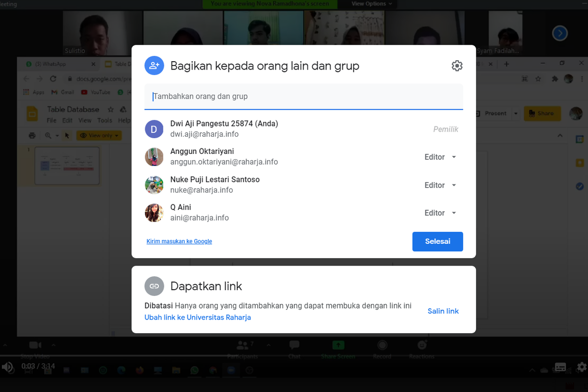Open the View only mode dropdown
Image resolution: width=588 pixels, height=392 pixels.
point(99,136)
